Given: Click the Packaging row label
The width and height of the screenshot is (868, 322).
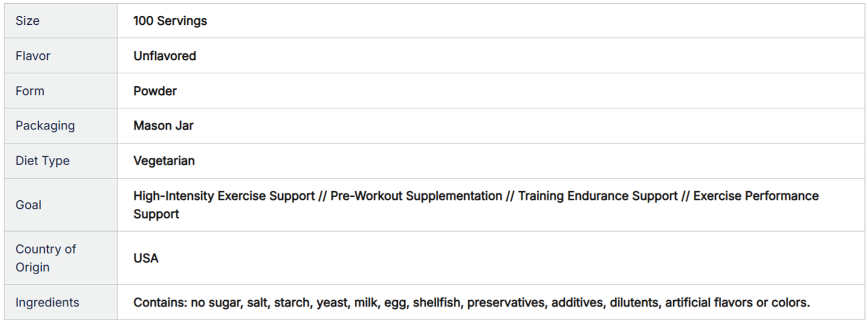Looking at the screenshot, I should click(x=45, y=126).
